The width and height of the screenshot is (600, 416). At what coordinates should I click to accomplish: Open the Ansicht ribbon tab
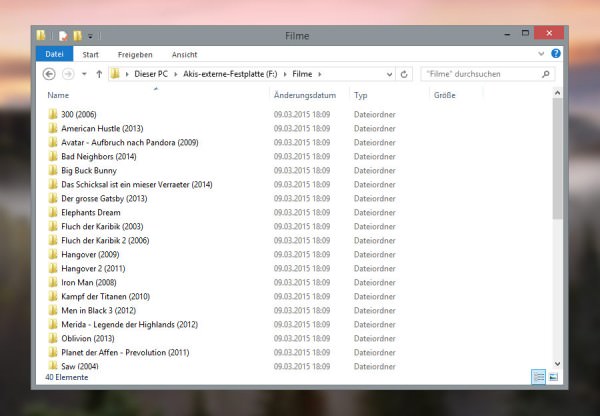pyautogui.click(x=184, y=54)
